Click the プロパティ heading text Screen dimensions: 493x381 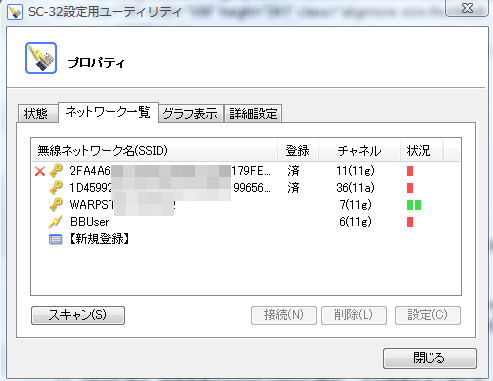pos(96,62)
